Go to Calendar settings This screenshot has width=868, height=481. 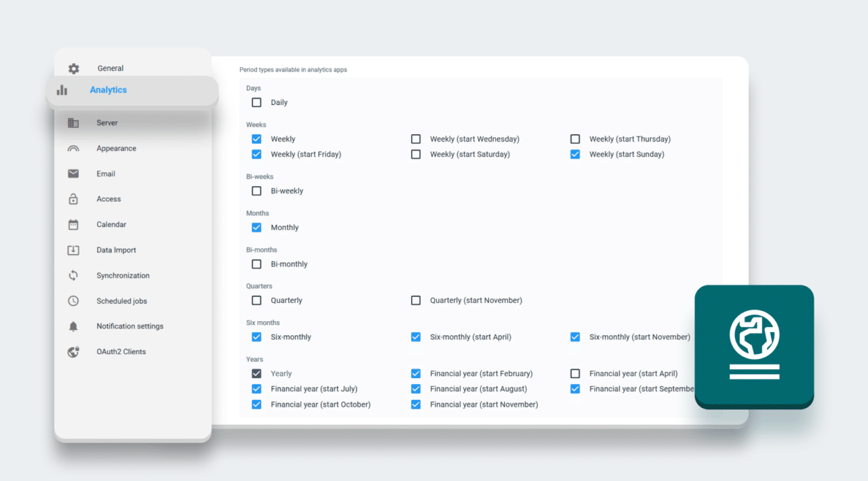(x=111, y=224)
